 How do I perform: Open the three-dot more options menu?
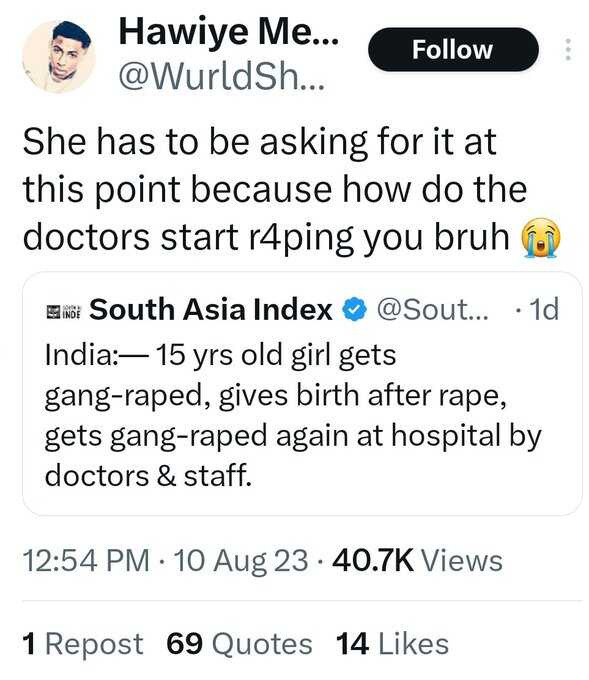(x=568, y=49)
